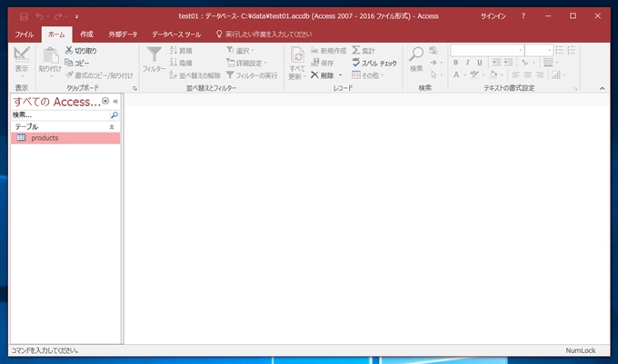Viewport: 618px width, 364px height.
Task: Click 並べ替えの解除 to remove sorting
Action: point(194,74)
